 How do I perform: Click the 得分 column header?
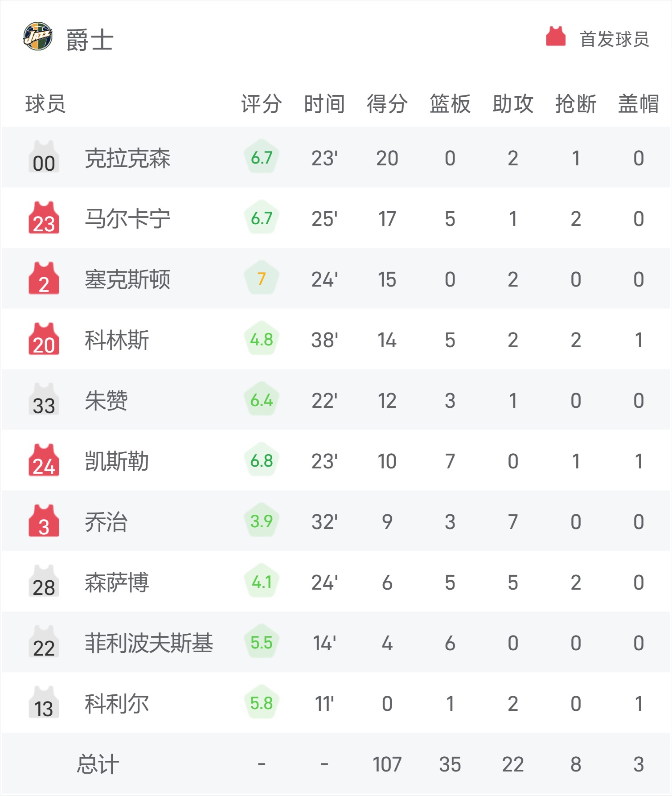pos(387,104)
